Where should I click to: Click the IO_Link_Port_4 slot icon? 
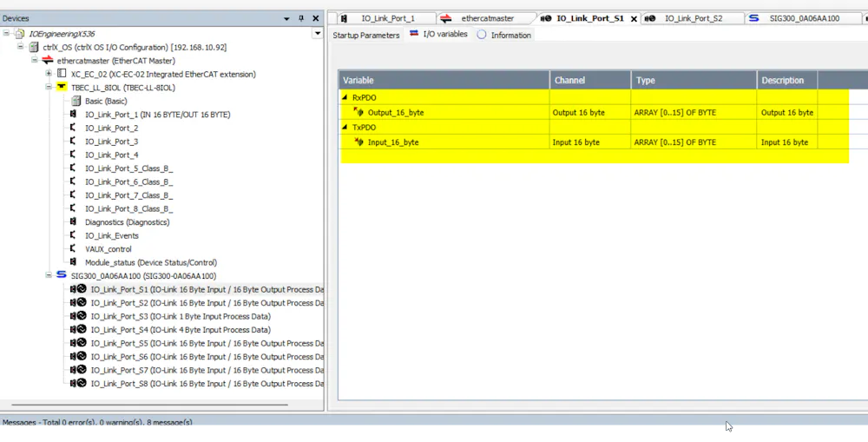[73, 155]
